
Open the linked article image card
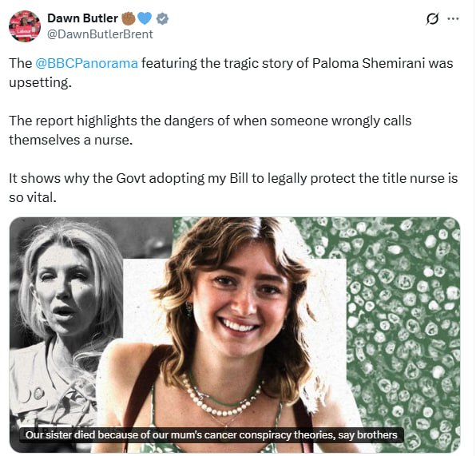[235, 335]
